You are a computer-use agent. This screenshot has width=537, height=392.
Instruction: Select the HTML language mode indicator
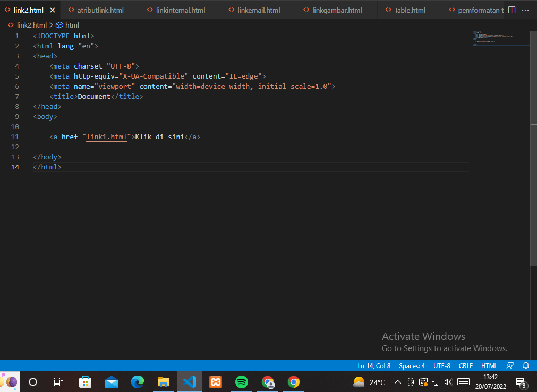489,366
